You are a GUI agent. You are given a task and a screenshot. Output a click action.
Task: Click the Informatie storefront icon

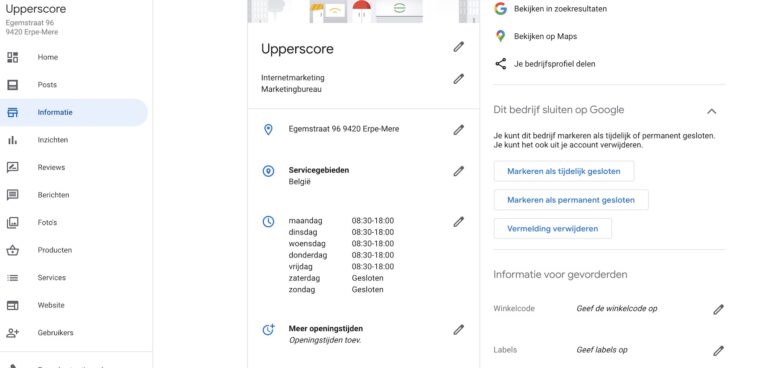[x=12, y=112]
